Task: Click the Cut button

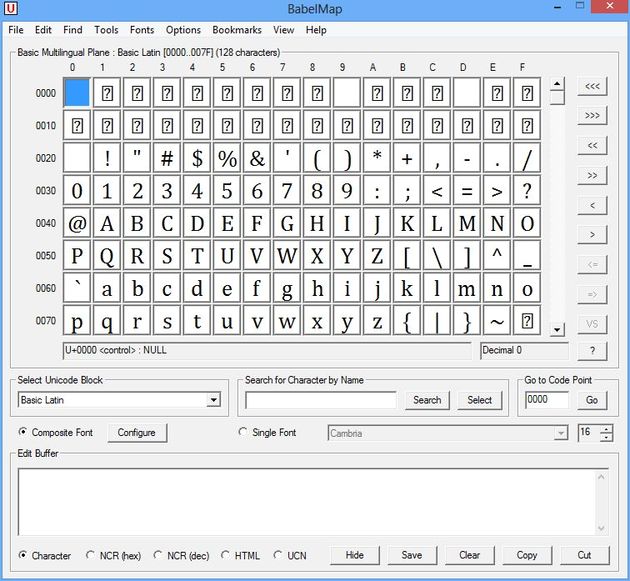Action: 584,555
